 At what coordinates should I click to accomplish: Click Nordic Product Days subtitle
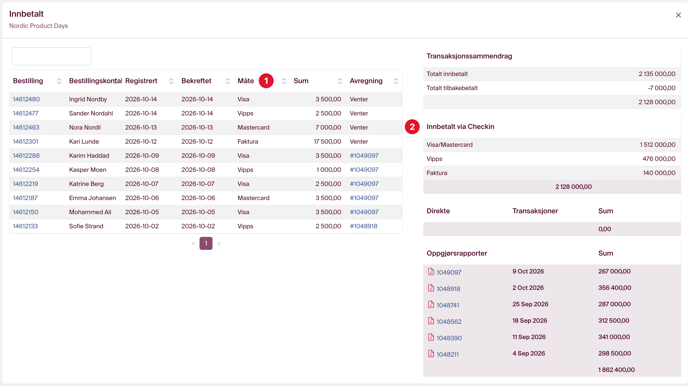(x=39, y=26)
